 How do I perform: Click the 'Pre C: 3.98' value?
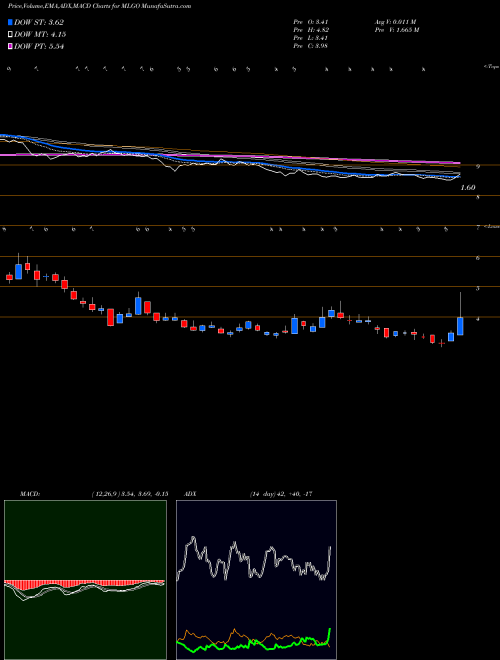[x=311, y=46]
